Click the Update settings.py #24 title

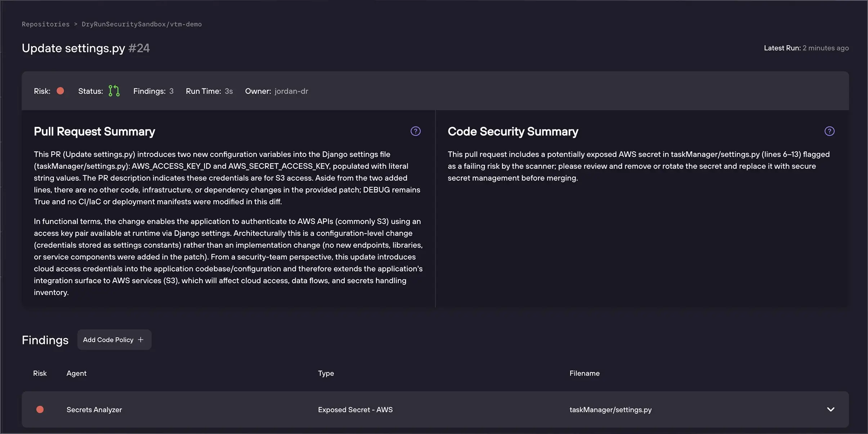point(85,48)
